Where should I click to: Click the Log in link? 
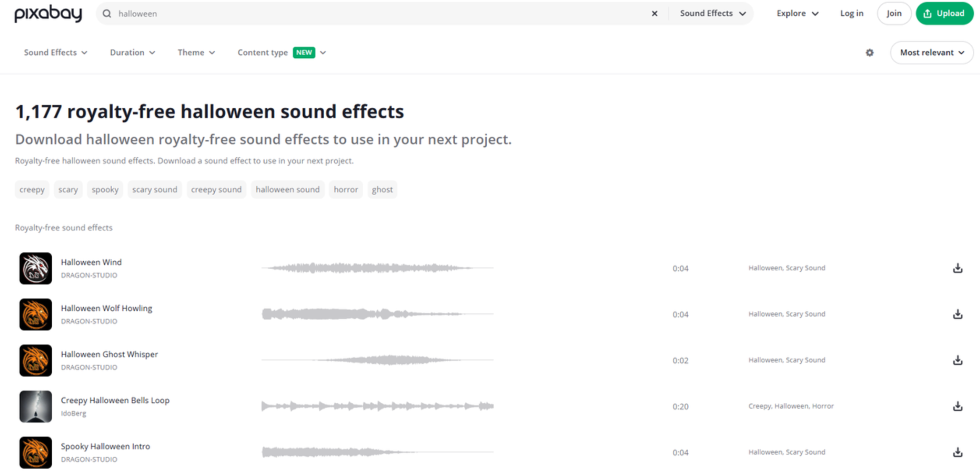pyautogui.click(x=851, y=14)
